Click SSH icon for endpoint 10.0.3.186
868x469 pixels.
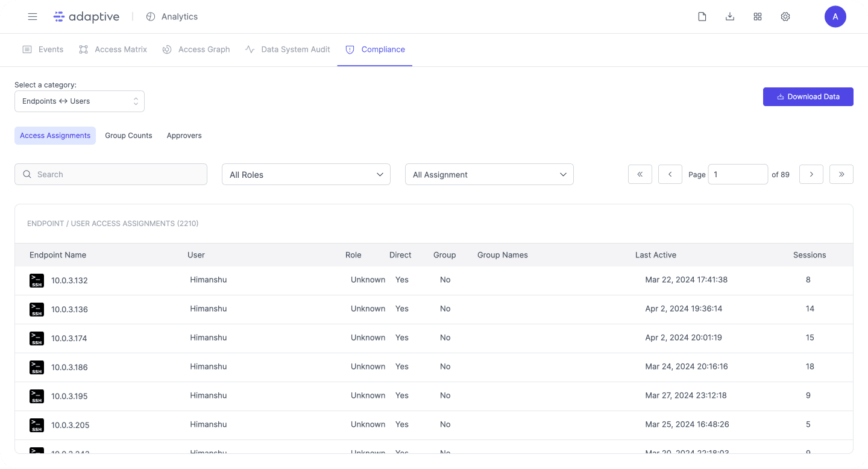(37, 367)
